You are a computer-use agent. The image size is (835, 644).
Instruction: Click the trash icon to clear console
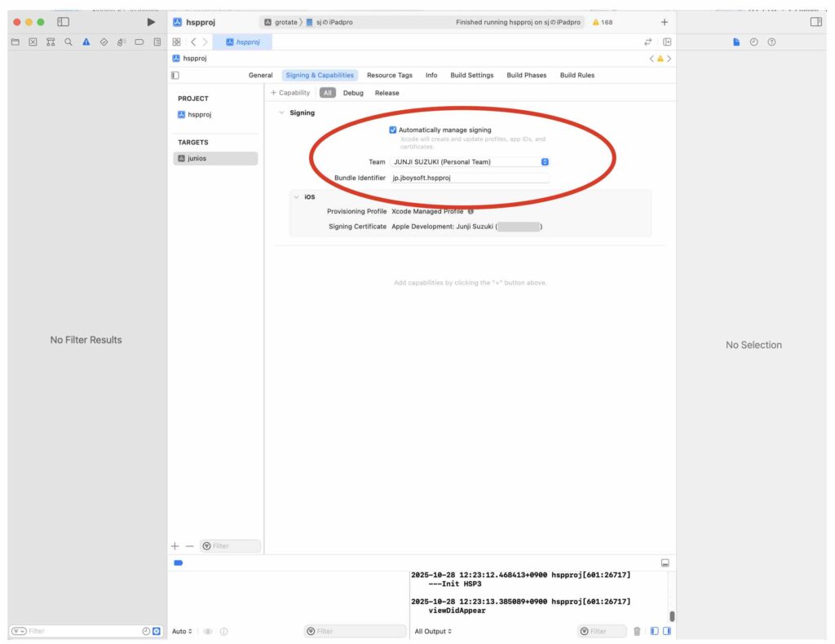(x=637, y=631)
